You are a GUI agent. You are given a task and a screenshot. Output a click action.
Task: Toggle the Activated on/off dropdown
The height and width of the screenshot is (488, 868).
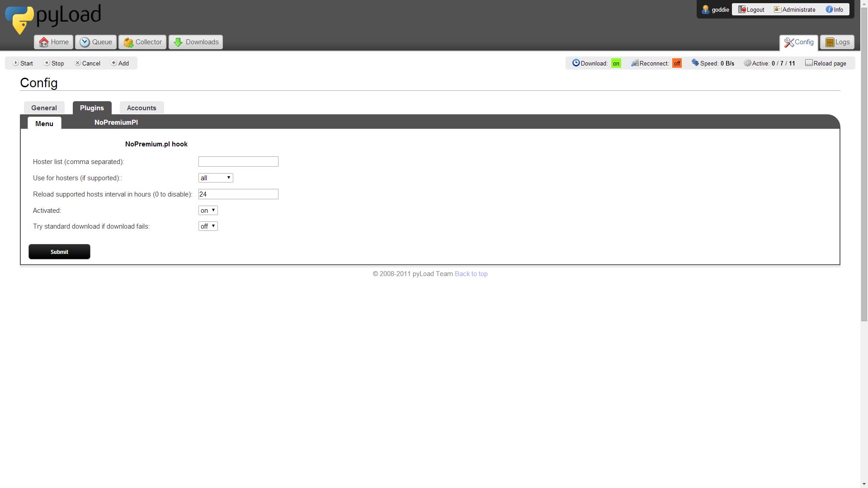[x=208, y=210]
